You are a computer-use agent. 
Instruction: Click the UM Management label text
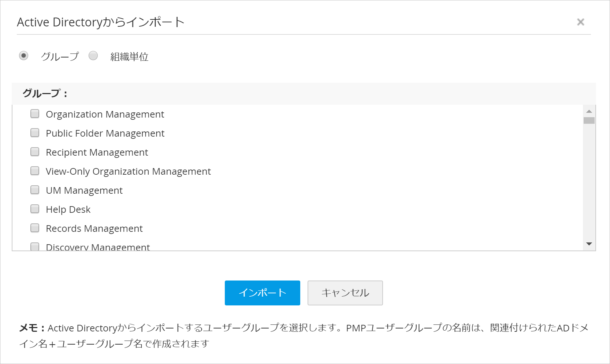pyautogui.click(x=84, y=190)
